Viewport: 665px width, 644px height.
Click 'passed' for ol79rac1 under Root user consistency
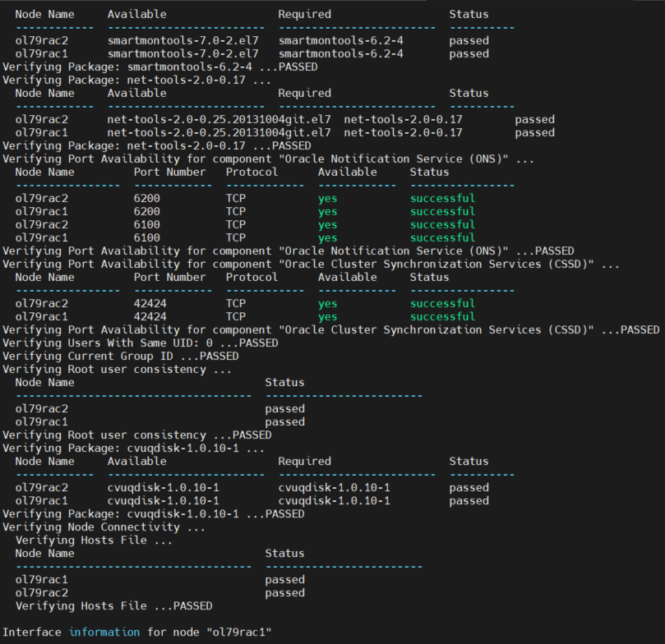[285, 422]
